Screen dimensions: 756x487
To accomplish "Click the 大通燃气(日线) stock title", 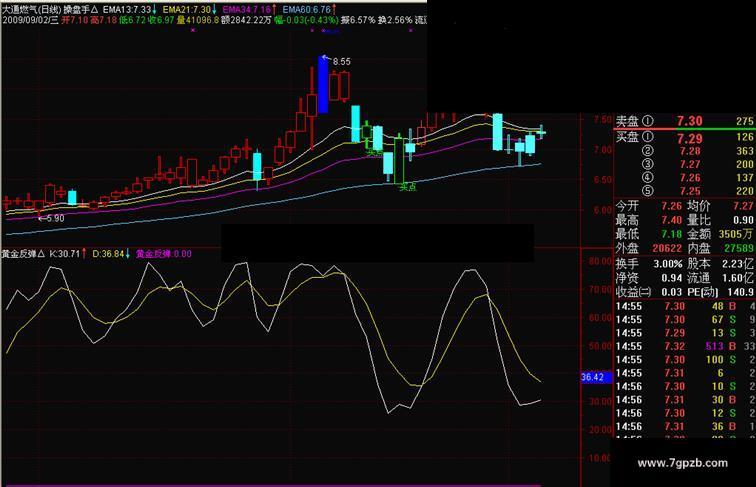I will point(31,9).
